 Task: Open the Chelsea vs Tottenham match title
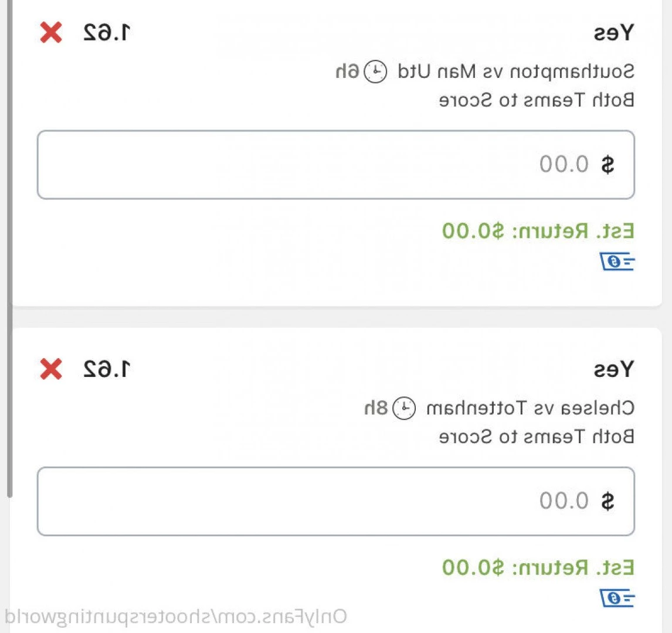[531, 408]
